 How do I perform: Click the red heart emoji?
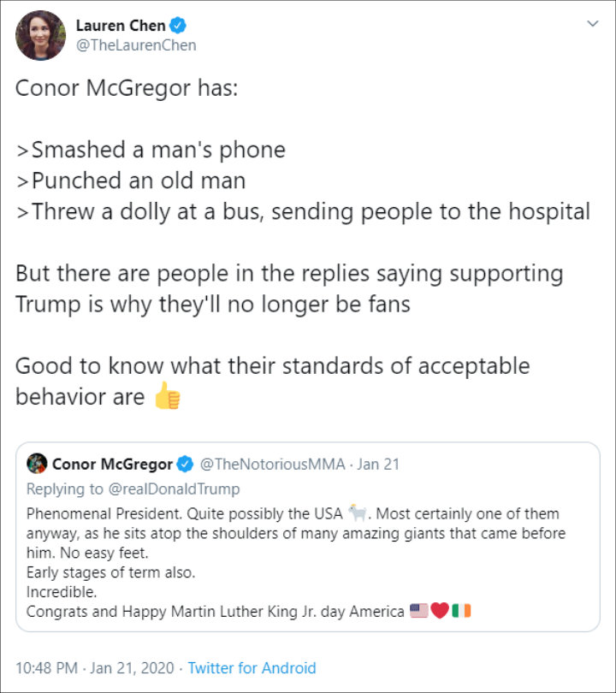pyautogui.click(x=440, y=611)
